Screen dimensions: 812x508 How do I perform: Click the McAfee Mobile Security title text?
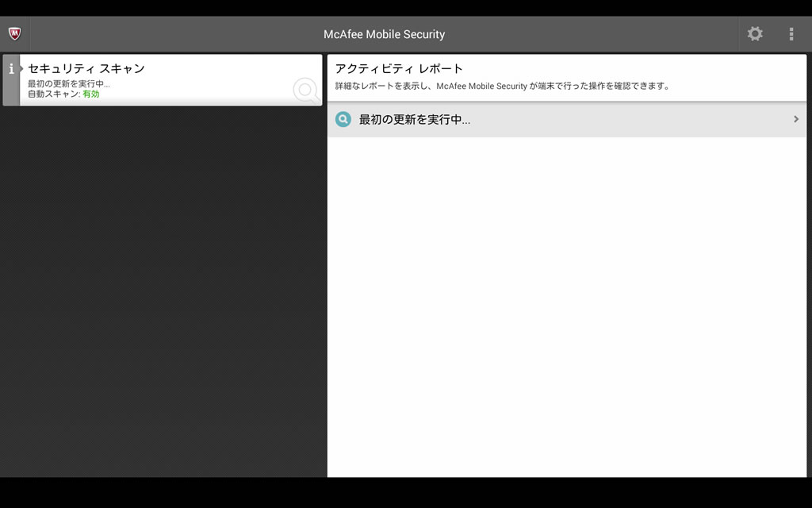coord(384,34)
